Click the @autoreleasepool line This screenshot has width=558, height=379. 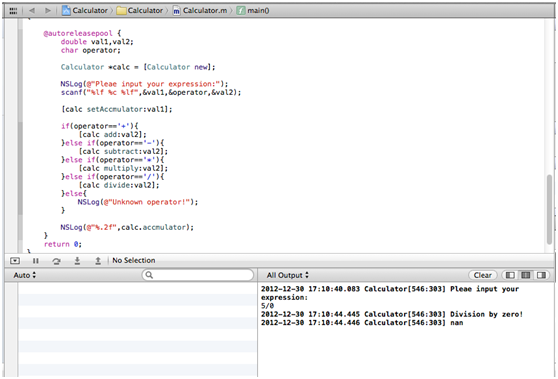(x=82, y=33)
